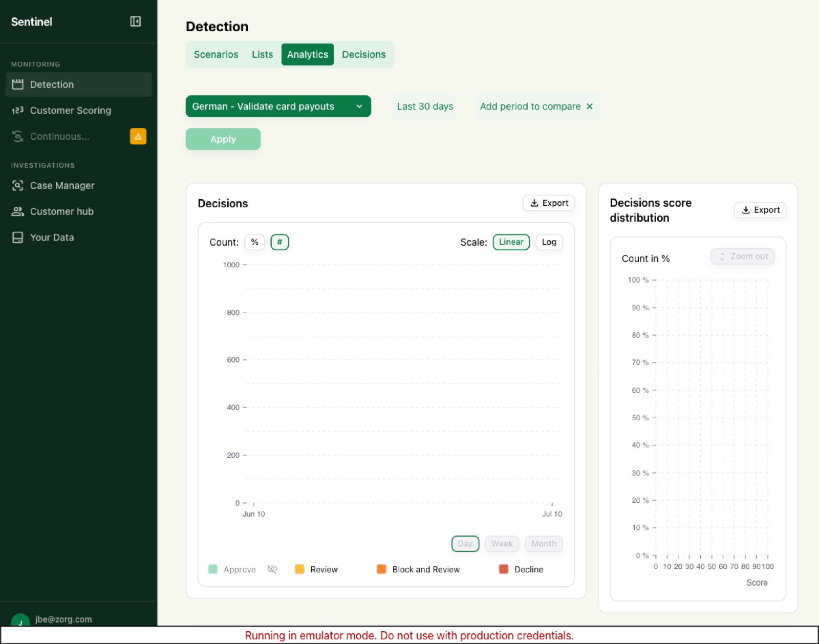Click the Zoom out button
Screen dimensions: 819x644
742,256
